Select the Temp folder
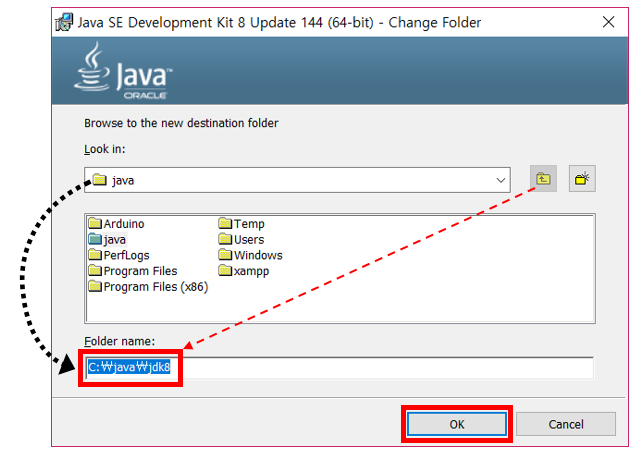643x456 pixels. 242,223
